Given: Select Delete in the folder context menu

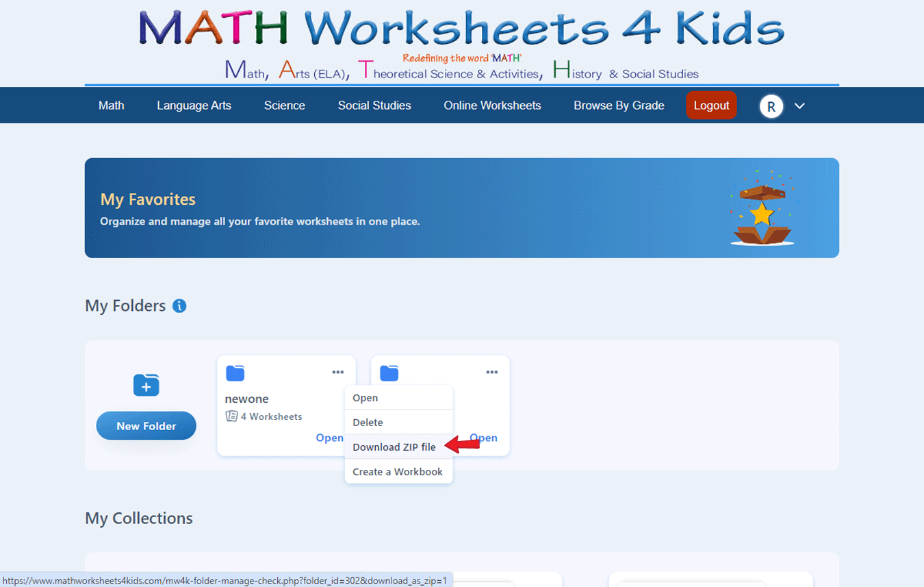Looking at the screenshot, I should (399, 423).
